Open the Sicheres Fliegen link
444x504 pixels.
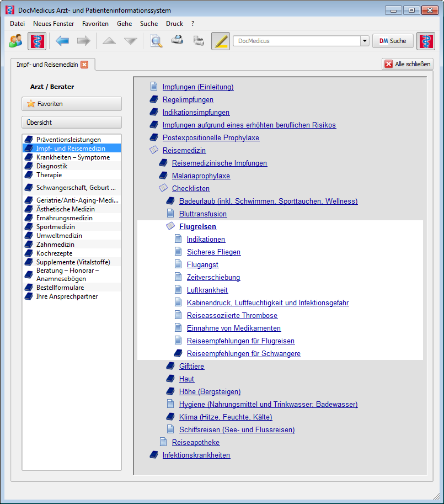pyautogui.click(x=214, y=252)
